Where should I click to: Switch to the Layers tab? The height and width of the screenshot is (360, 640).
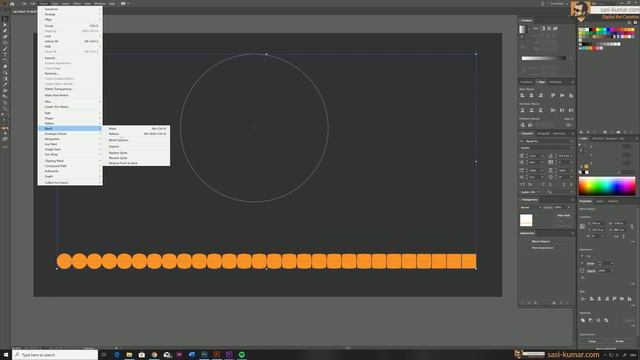600,201
